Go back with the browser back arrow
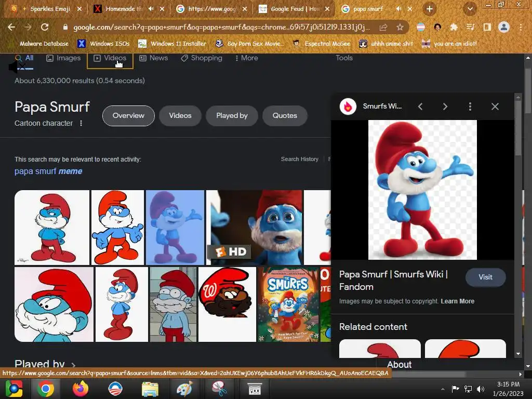Image resolution: width=532 pixels, height=399 pixels. click(11, 27)
